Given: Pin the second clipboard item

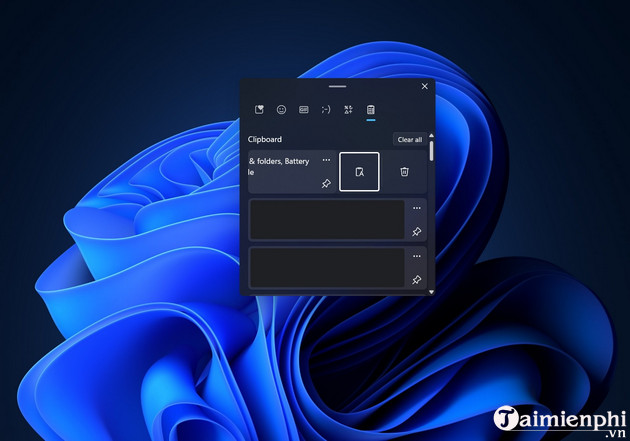Looking at the screenshot, I should click(417, 232).
